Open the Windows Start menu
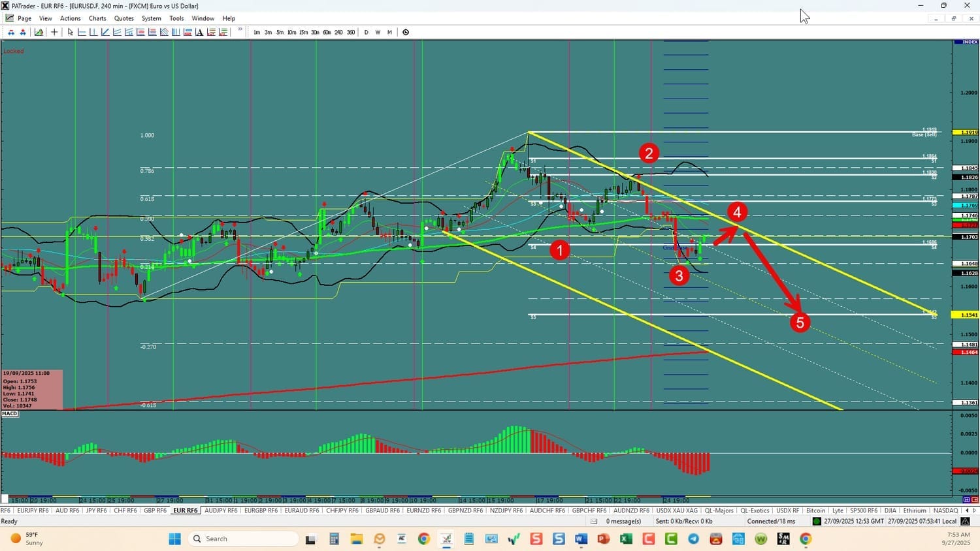This screenshot has height=551, width=980. (174, 539)
